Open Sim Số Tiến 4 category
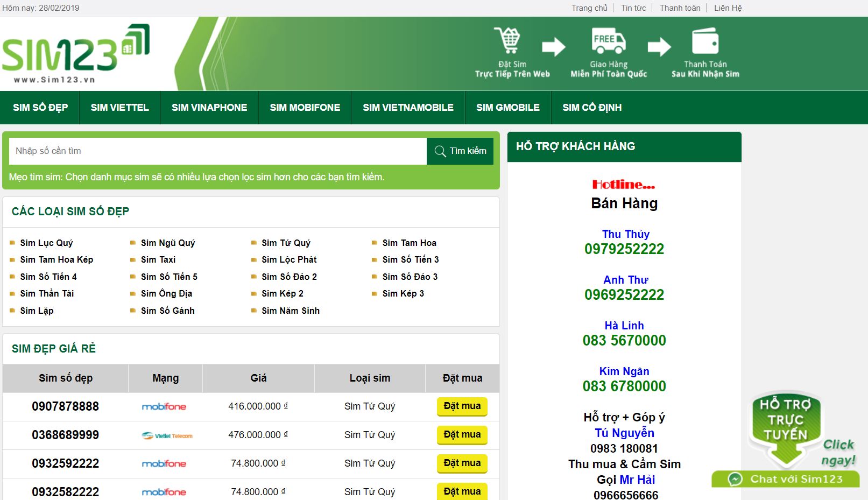868x500 pixels. (x=48, y=277)
